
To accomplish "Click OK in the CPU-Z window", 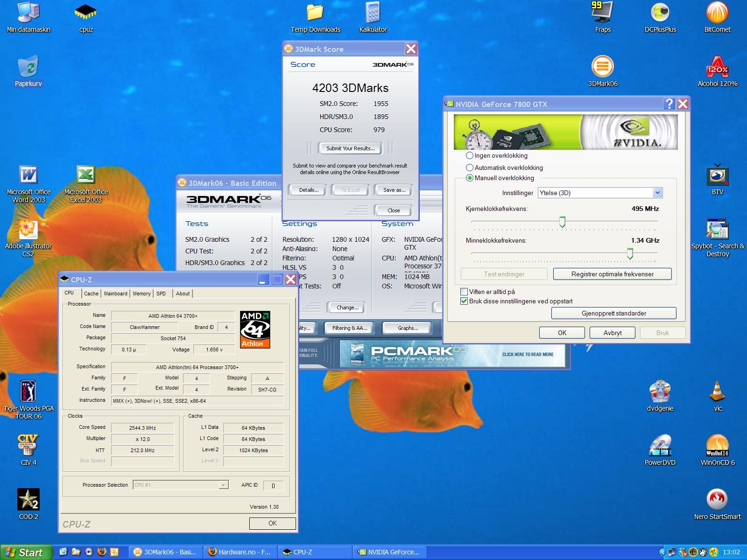I will click(x=272, y=523).
